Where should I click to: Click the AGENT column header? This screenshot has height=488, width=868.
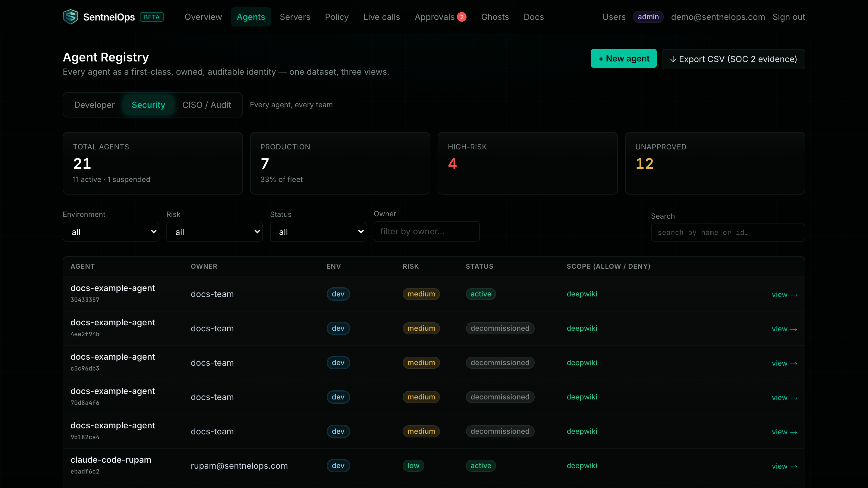83,266
